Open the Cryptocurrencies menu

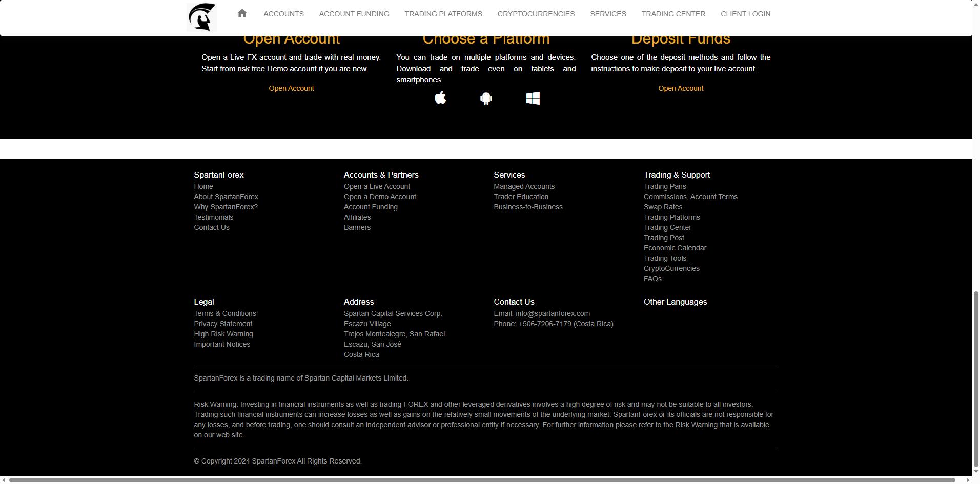[x=536, y=14]
